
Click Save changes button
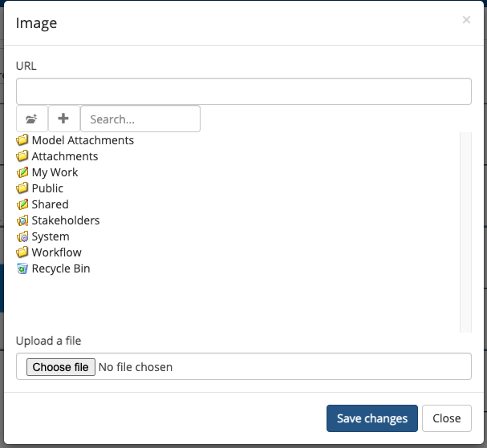(x=372, y=418)
